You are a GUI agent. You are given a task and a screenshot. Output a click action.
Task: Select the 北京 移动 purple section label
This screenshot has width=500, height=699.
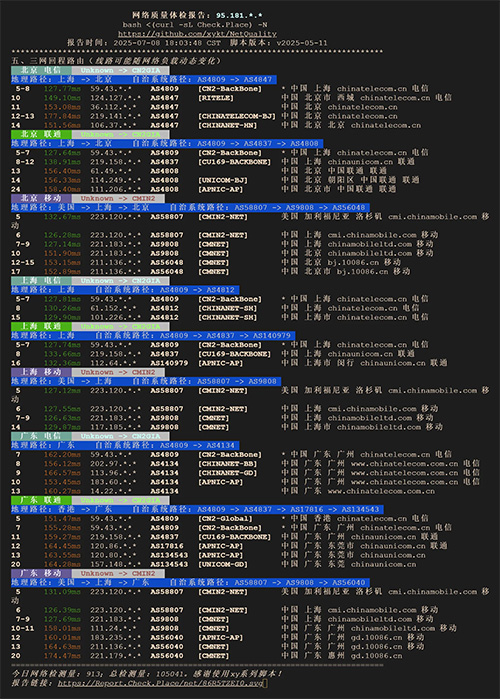pyautogui.click(x=41, y=198)
